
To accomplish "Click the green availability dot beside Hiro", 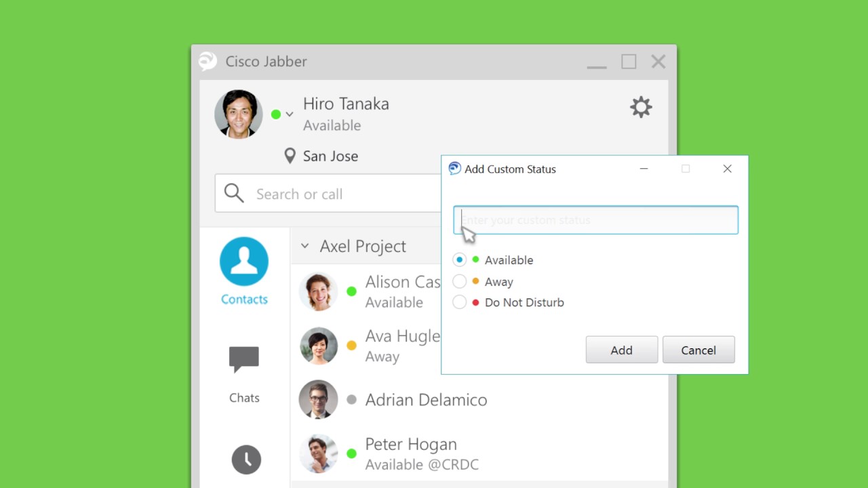I will 276,115.
